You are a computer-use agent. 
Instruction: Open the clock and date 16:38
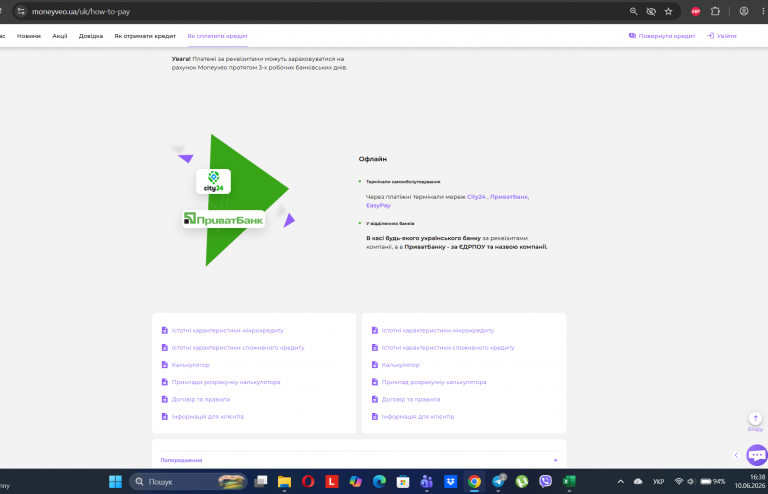point(750,481)
